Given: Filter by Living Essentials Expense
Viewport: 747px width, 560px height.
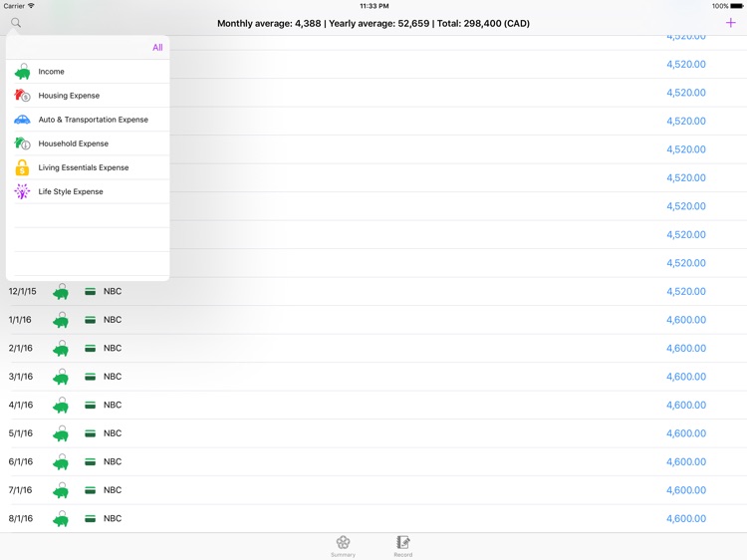Looking at the screenshot, I should point(88,167).
